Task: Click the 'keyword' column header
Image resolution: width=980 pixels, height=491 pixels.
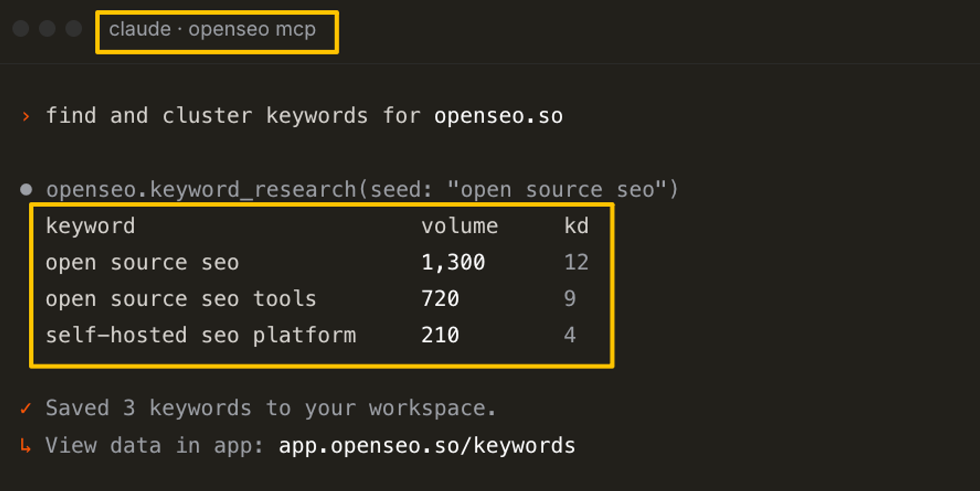Action: coord(91,226)
